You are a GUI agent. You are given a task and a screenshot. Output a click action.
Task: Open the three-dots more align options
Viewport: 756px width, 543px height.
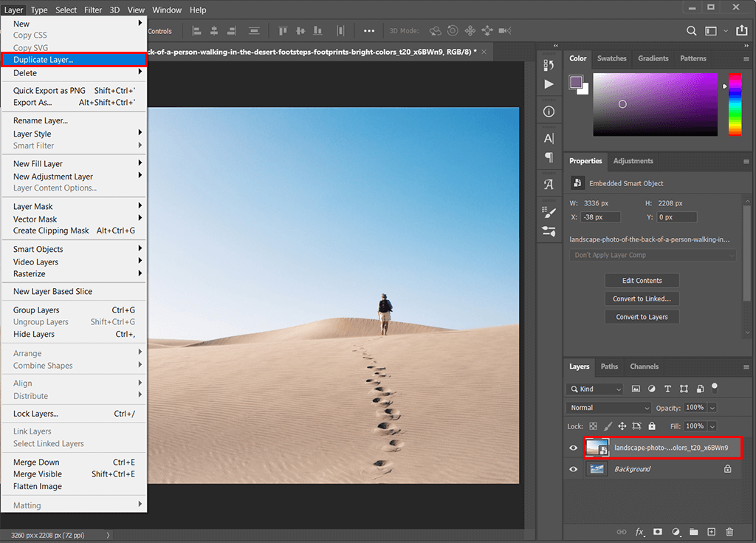point(369,31)
